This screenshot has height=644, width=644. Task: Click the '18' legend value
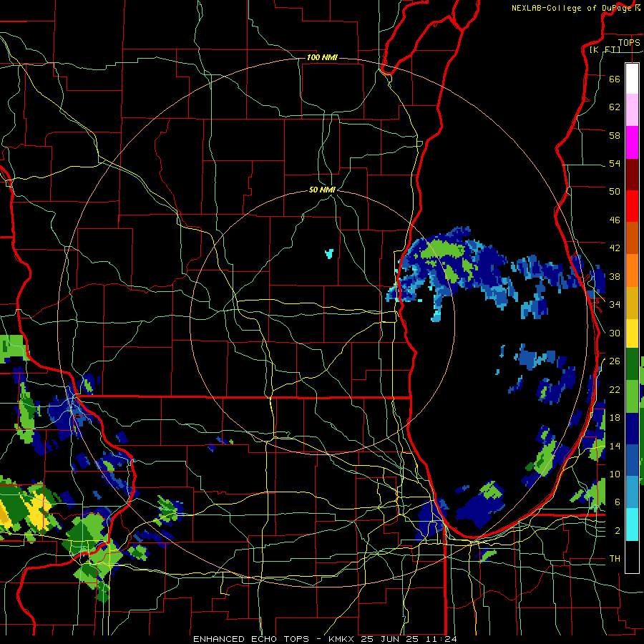[615, 418]
